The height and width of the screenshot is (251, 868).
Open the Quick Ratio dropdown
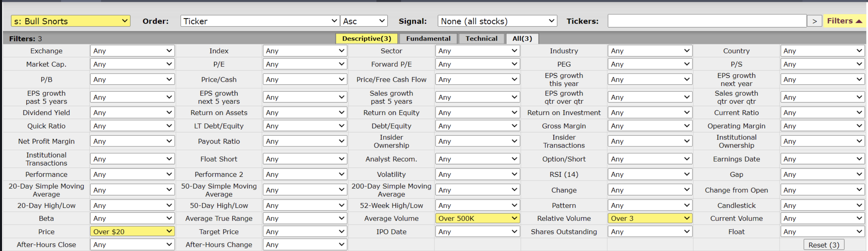pos(132,126)
